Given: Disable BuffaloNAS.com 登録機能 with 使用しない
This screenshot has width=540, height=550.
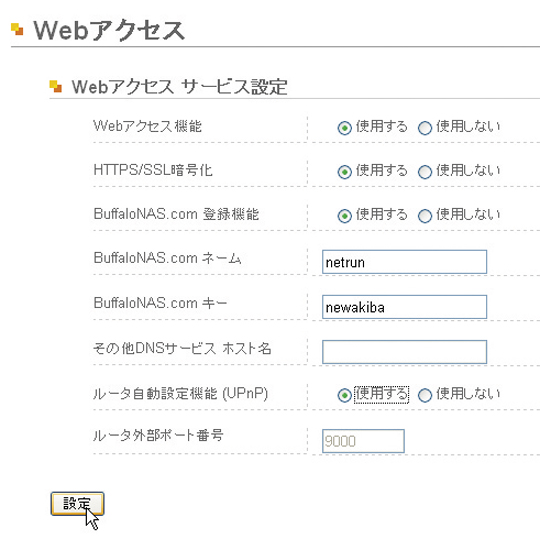Looking at the screenshot, I should tap(425, 216).
